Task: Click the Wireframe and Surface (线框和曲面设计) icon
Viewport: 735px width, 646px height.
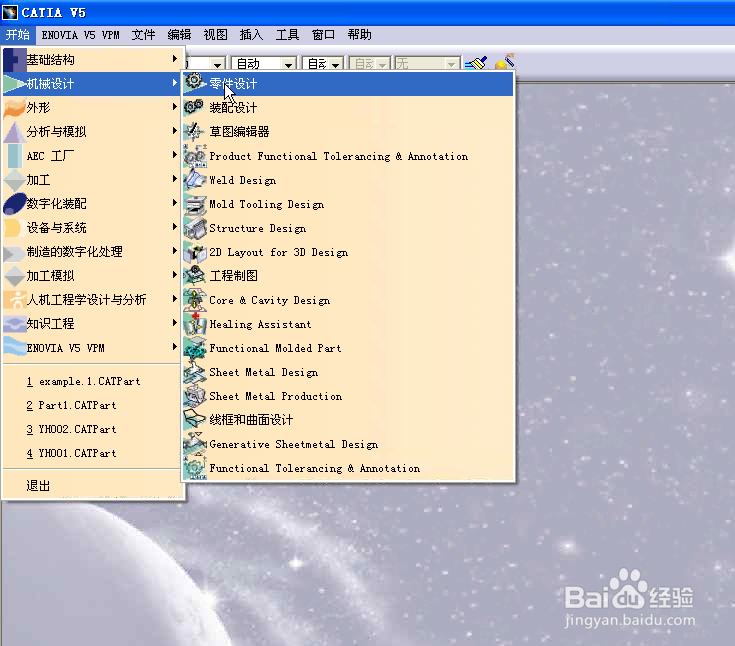Action: (x=194, y=419)
